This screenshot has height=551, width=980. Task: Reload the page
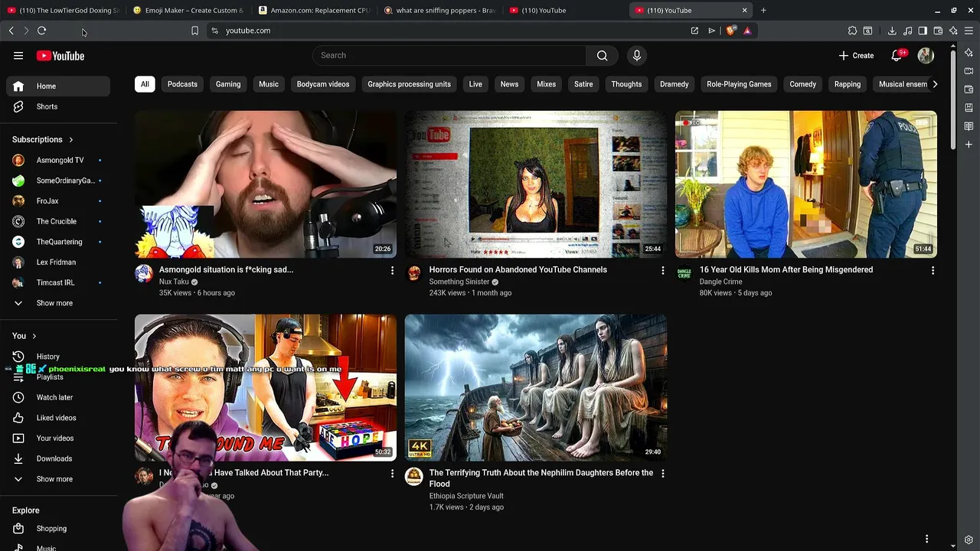tap(42, 31)
